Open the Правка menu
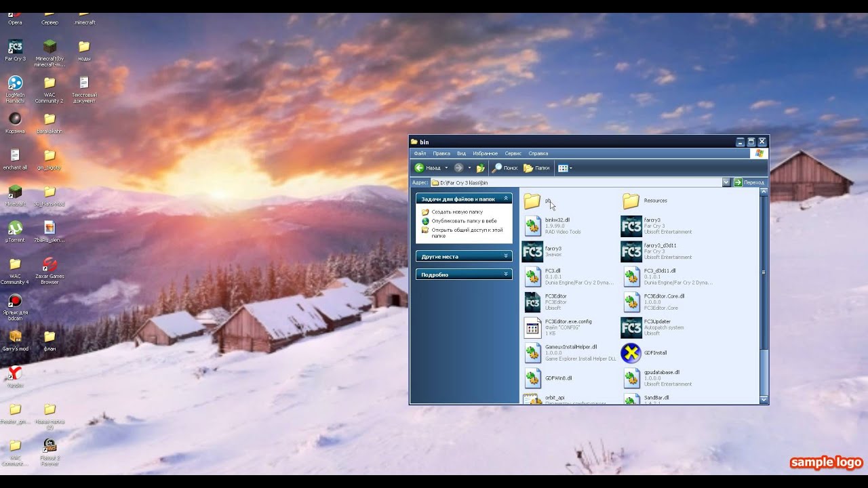This screenshot has height=488, width=868. pyautogui.click(x=441, y=153)
